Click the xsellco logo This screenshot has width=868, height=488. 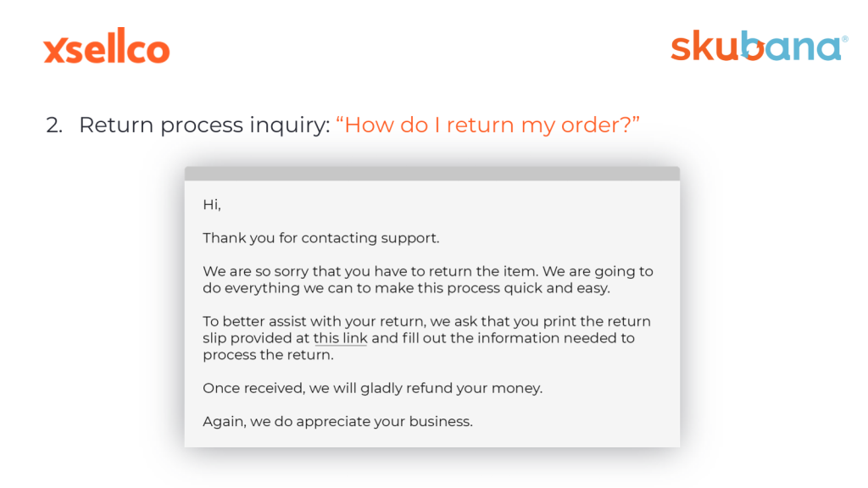click(106, 46)
